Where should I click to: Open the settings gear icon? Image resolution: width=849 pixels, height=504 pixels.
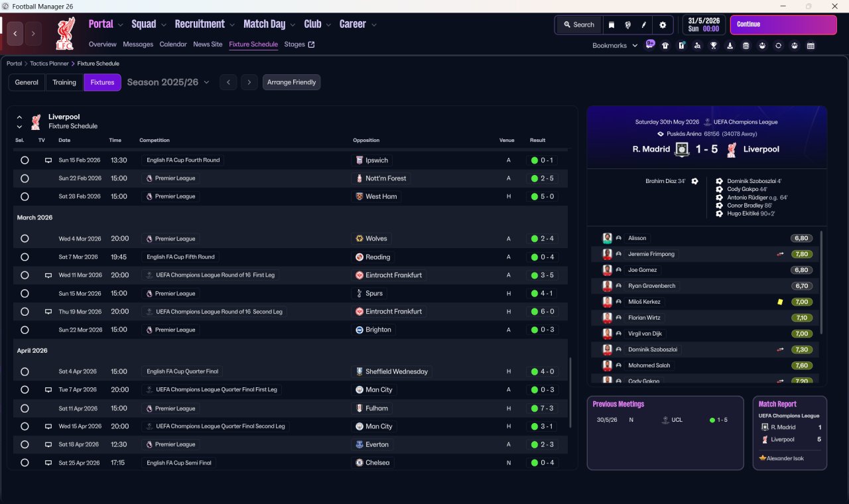pyautogui.click(x=662, y=25)
